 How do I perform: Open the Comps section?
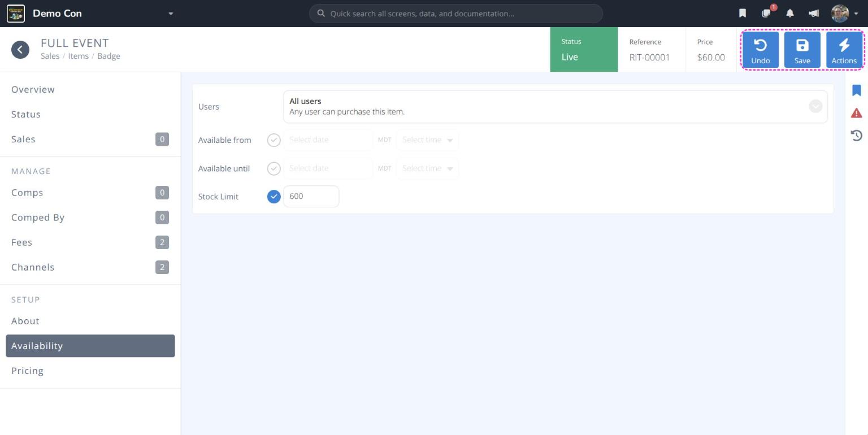[x=90, y=193]
